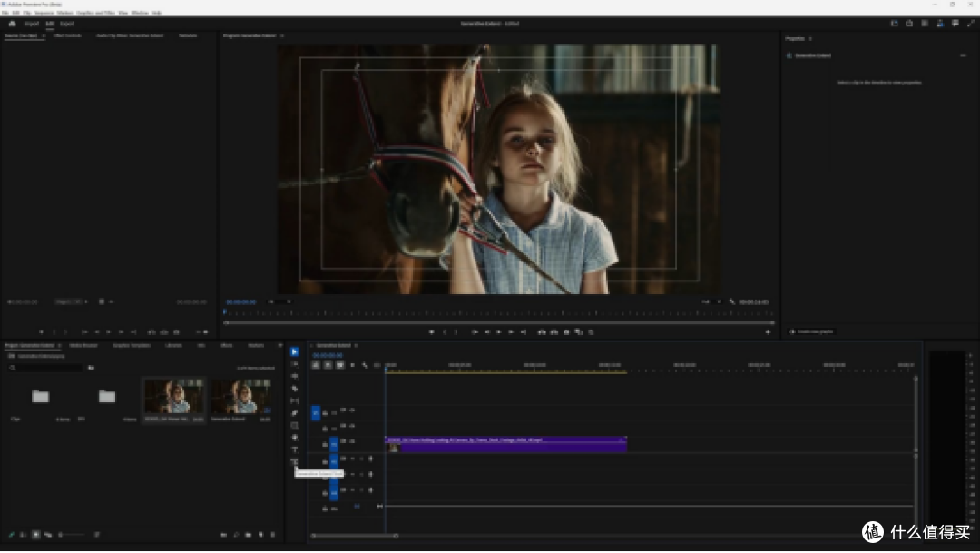Click the wrench settings icon in Program Monitor
This screenshot has height=553, width=980.
coord(732,301)
